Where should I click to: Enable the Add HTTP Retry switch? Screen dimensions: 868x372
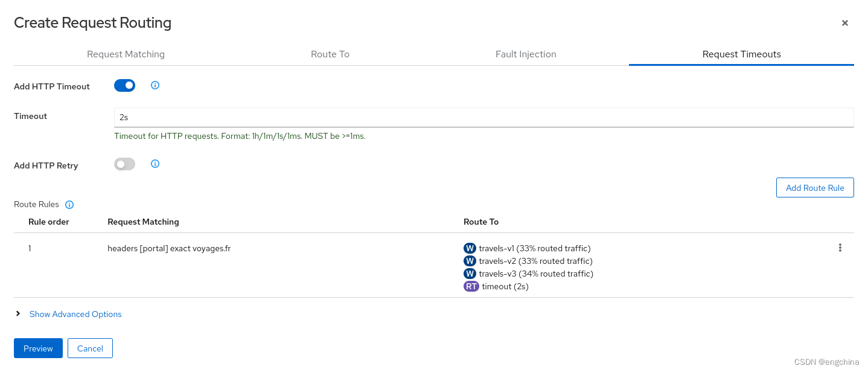(x=124, y=164)
